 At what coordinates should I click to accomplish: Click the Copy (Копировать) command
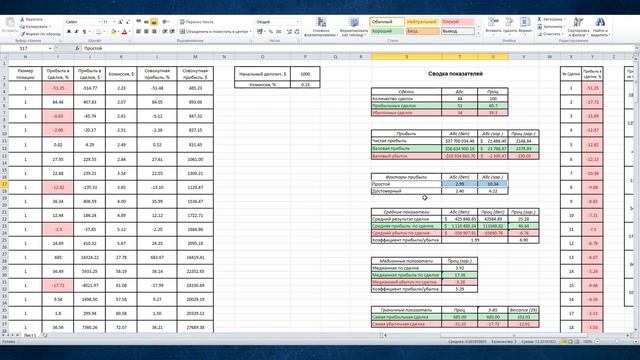[35, 27]
